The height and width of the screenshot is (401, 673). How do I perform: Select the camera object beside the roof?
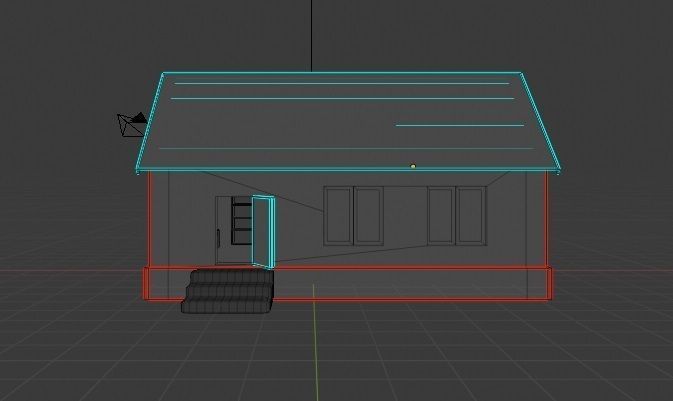pos(132,125)
